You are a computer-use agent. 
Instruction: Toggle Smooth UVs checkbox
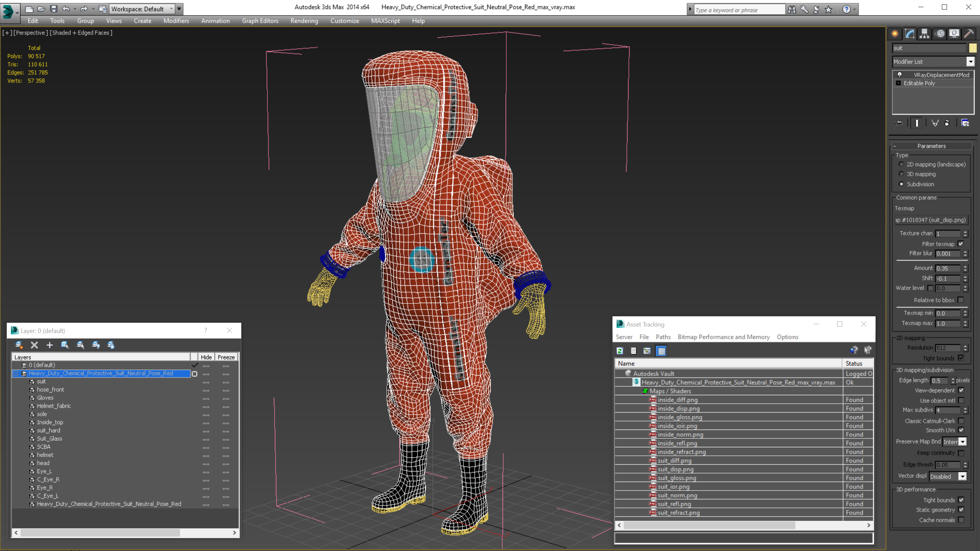point(961,430)
